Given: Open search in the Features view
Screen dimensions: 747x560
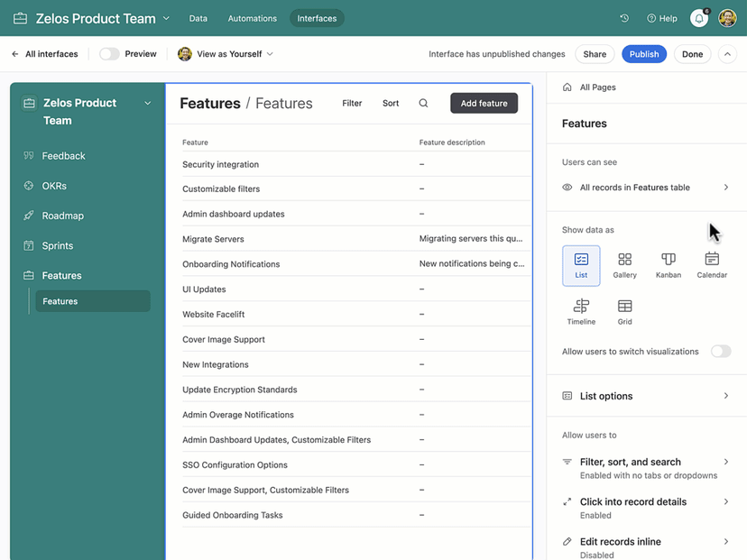Looking at the screenshot, I should 423,103.
